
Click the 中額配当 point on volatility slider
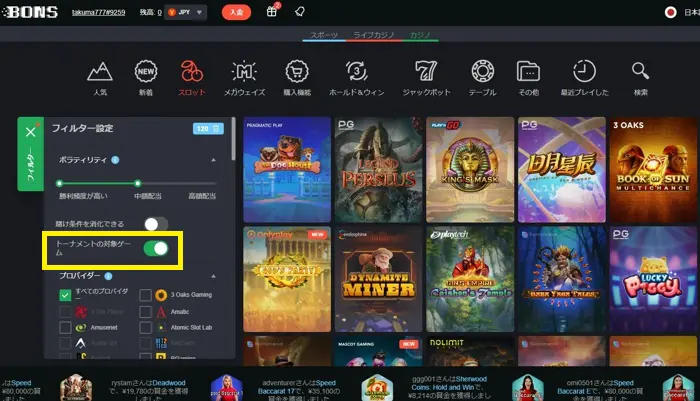click(138, 184)
